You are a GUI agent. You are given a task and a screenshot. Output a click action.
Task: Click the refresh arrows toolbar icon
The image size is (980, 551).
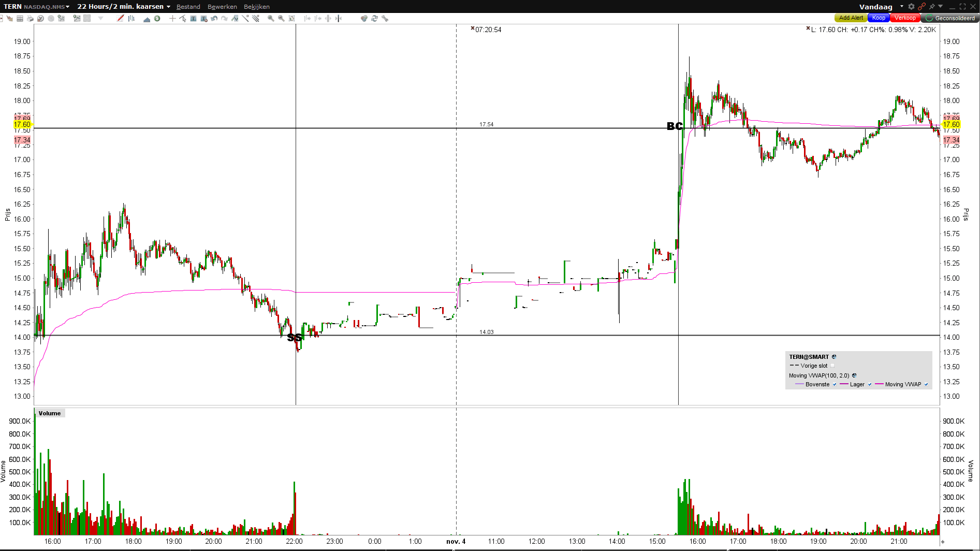click(x=375, y=19)
